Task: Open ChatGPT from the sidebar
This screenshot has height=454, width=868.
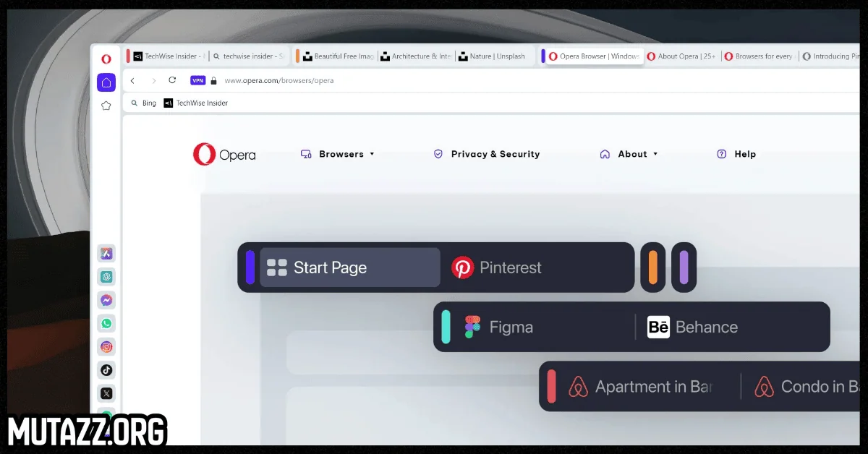Action: click(106, 277)
